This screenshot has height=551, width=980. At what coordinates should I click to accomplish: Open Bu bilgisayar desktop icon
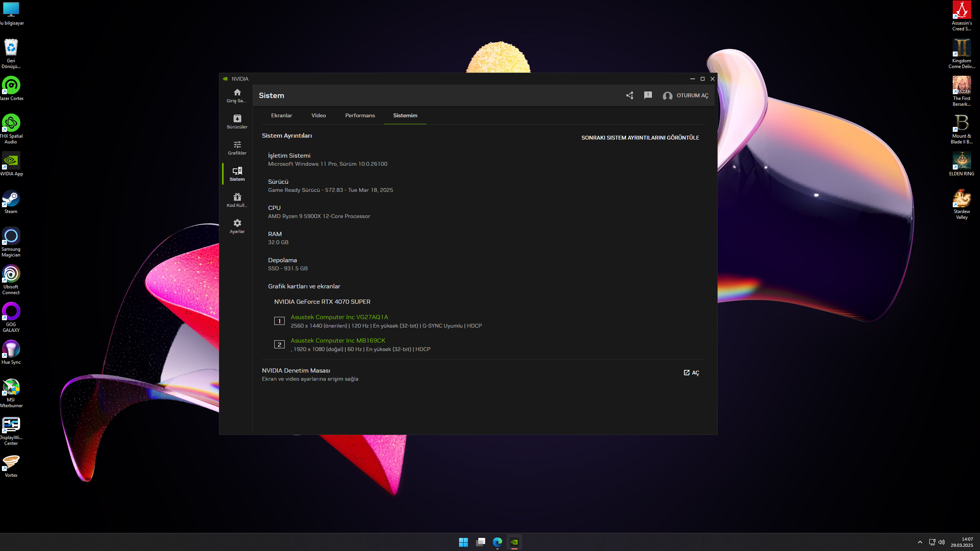(11, 13)
